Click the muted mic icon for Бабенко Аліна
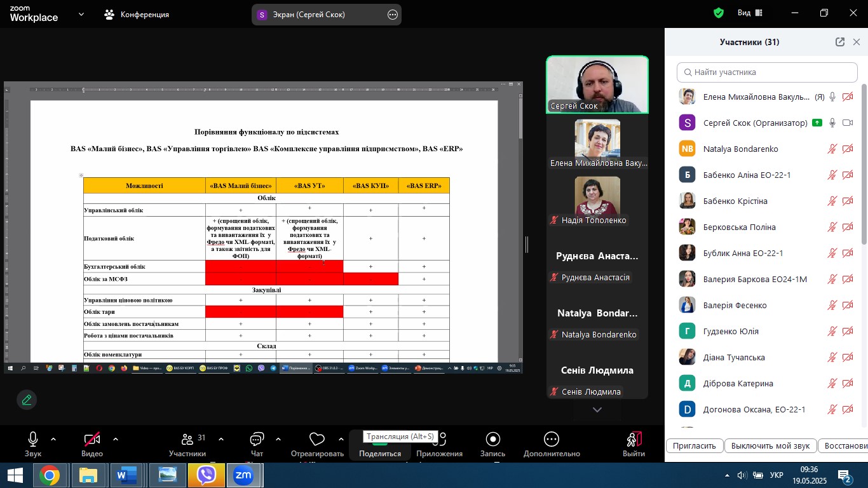The image size is (868, 488). 832,175
